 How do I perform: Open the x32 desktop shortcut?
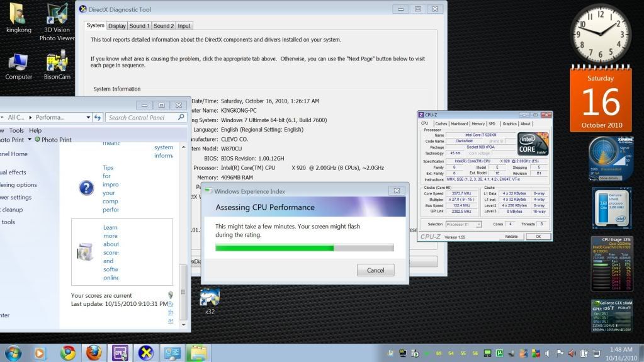210,298
